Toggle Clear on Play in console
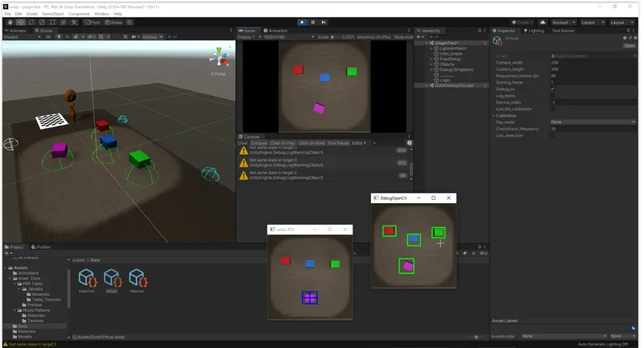 coord(283,143)
